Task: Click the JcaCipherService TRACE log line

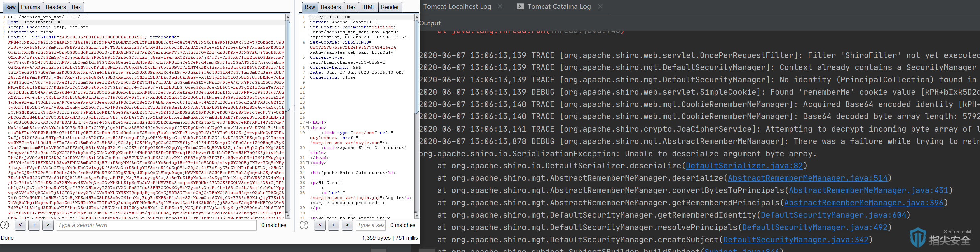Action: 699,129
